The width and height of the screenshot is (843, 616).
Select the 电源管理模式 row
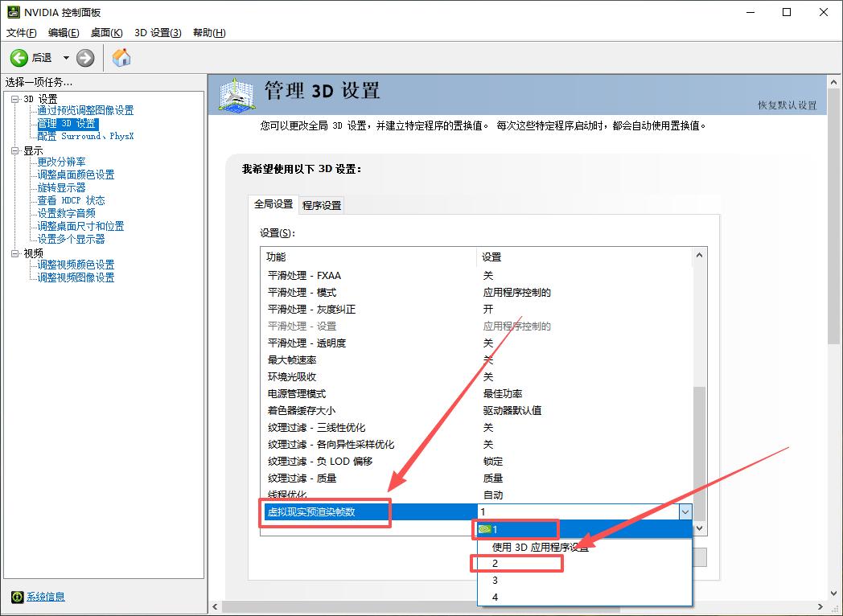coord(476,394)
